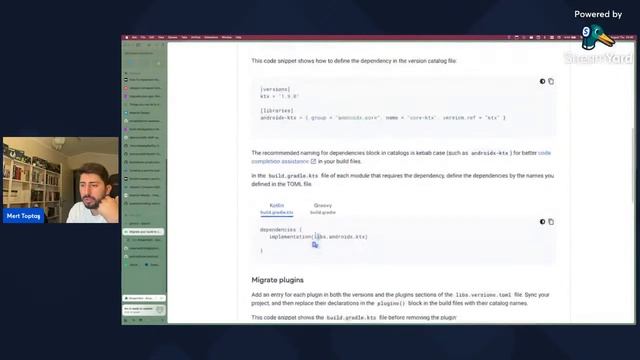Screen dimensions: 640x360
Task: Open the Window menu
Action: pos(227,37)
